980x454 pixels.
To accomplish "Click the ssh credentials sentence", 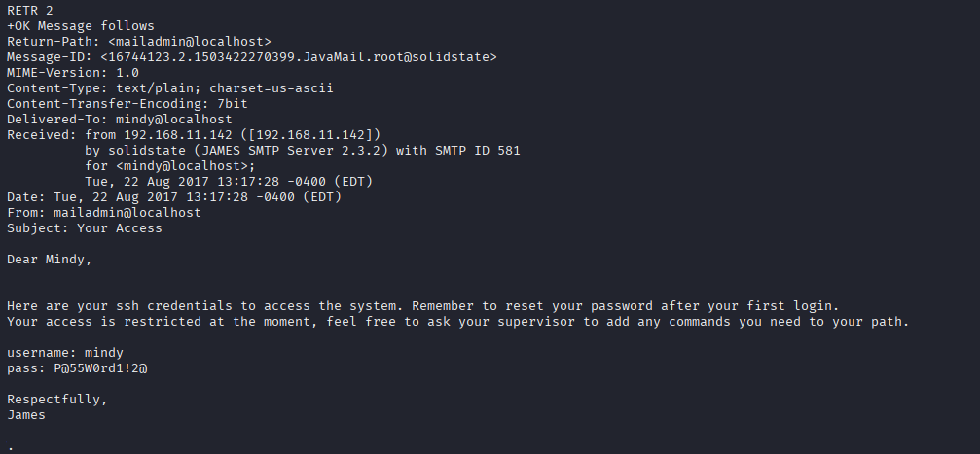I will [x=423, y=306].
